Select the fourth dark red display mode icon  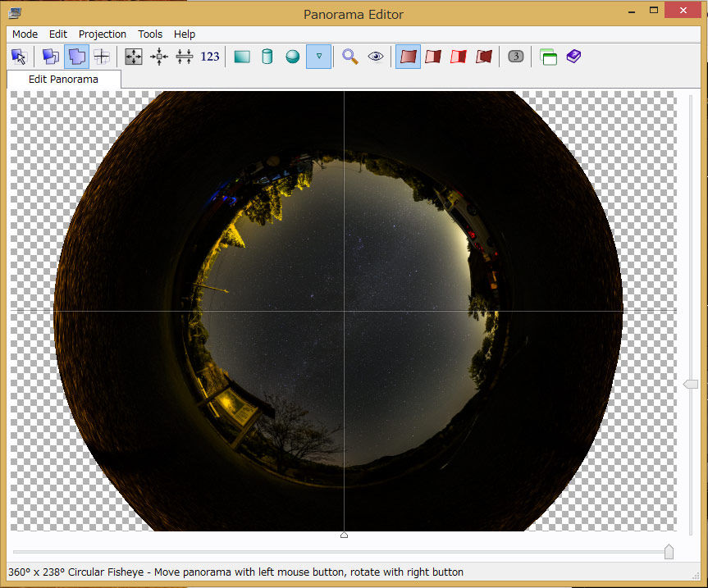484,57
